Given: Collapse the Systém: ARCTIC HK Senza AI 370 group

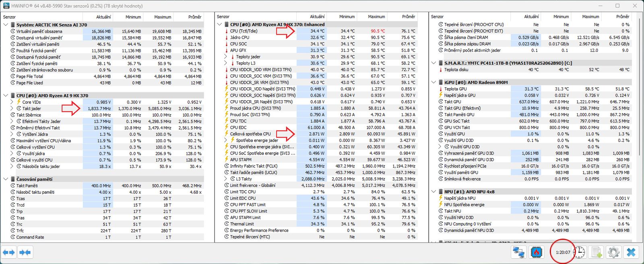Looking at the screenshot, I should (6, 25).
